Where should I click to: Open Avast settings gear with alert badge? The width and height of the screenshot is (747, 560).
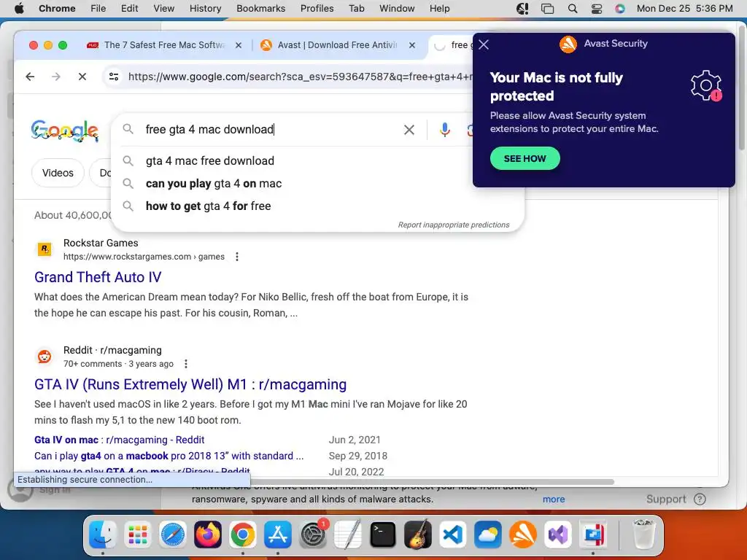coord(706,86)
